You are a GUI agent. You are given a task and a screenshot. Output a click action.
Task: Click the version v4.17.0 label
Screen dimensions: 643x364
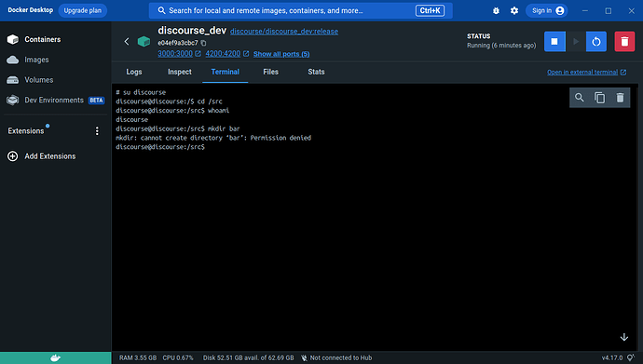(x=612, y=357)
